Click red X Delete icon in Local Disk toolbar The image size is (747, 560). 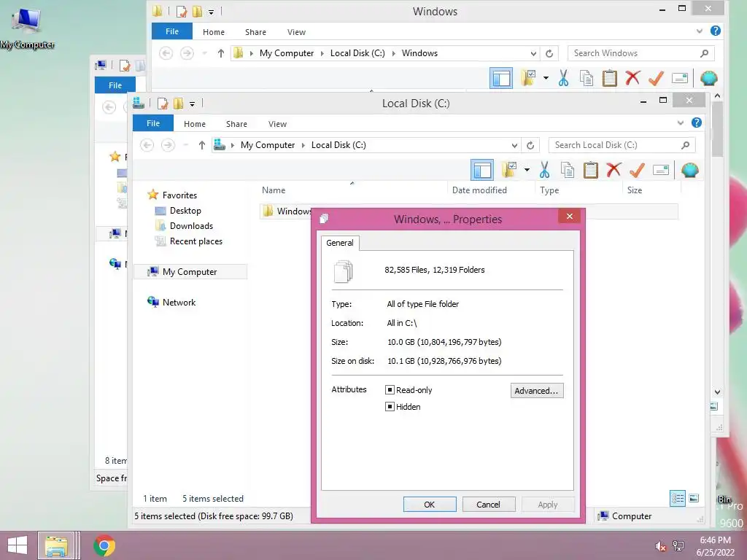coord(614,170)
